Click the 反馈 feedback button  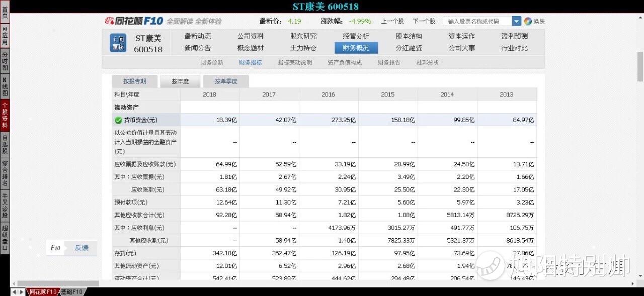(x=82, y=248)
